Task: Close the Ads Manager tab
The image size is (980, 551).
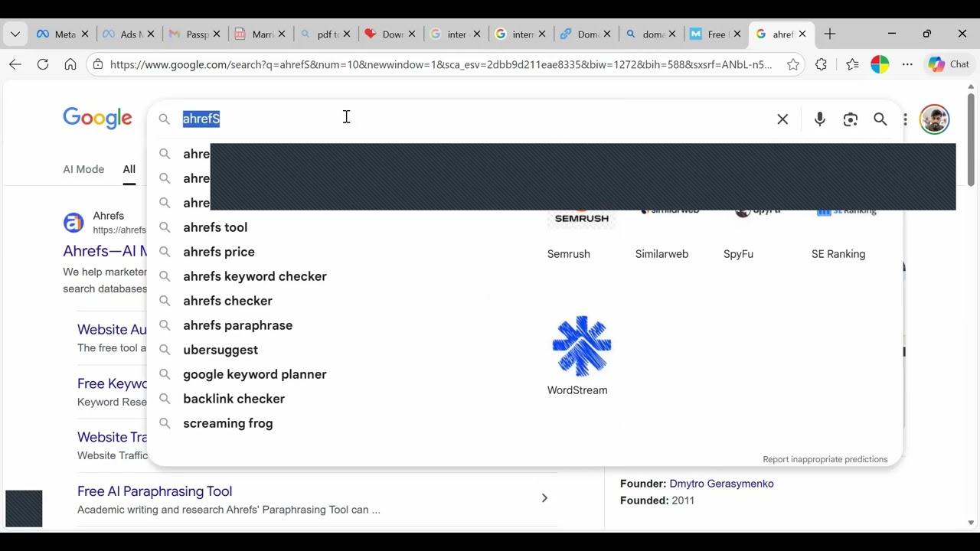Action: point(151,34)
